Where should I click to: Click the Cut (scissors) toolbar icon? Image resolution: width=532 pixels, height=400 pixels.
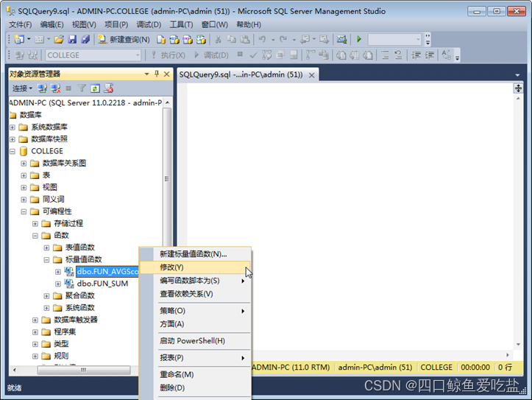(x=218, y=39)
